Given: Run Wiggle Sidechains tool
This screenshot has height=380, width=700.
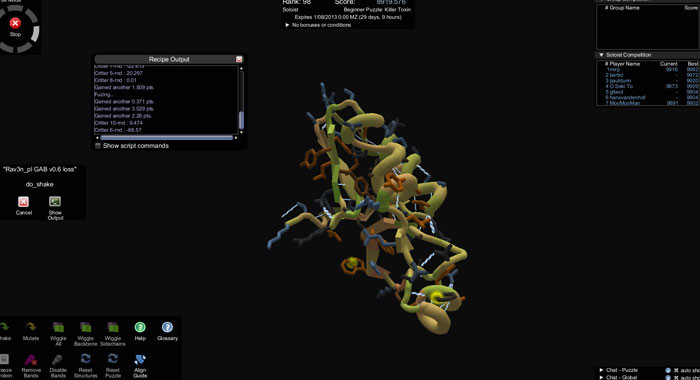Looking at the screenshot, I should click(112, 333).
